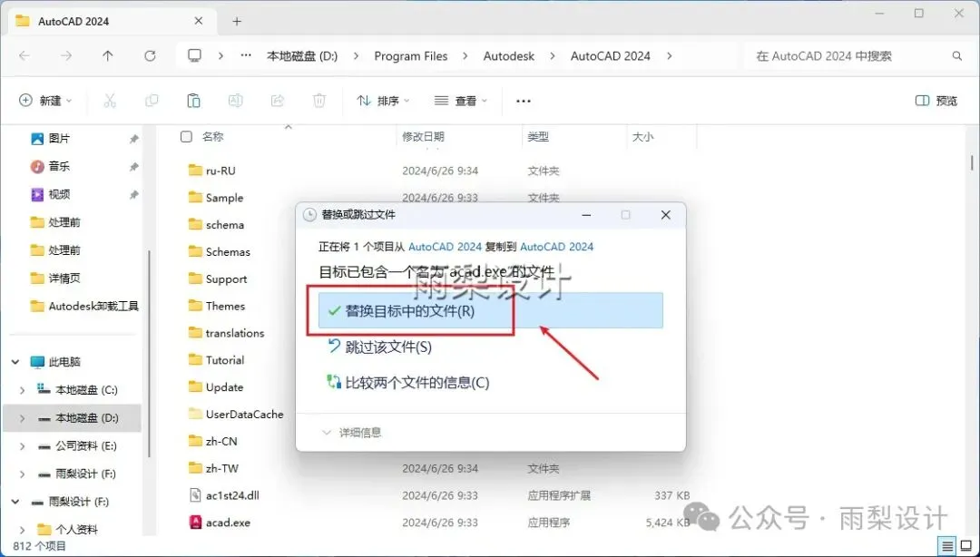This screenshot has height=557, width=980.
Task: Select the UserDataCache folder
Action: click(x=244, y=415)
